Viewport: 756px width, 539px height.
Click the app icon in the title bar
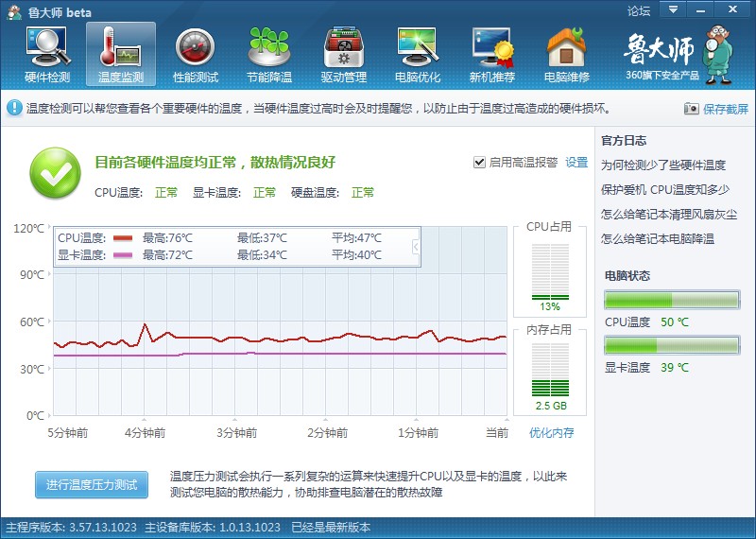[x=14, y=11]
